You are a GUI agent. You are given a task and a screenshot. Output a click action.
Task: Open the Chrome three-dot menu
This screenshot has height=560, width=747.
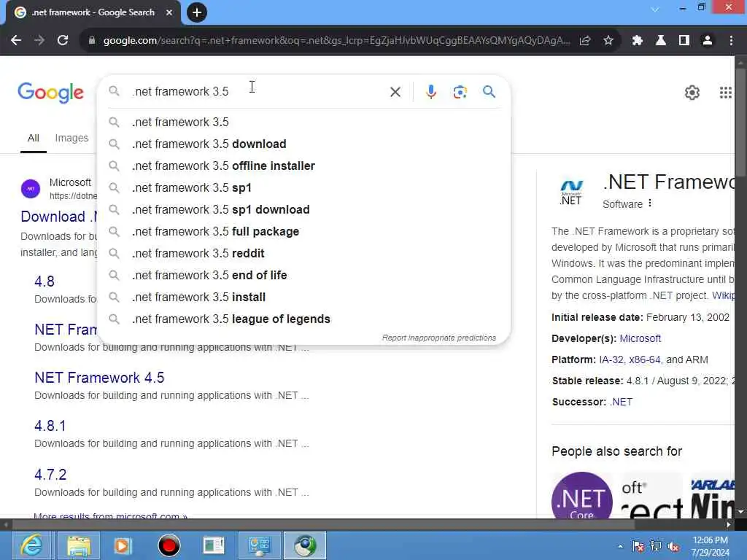pyautogui.click(x=731, y=41)
